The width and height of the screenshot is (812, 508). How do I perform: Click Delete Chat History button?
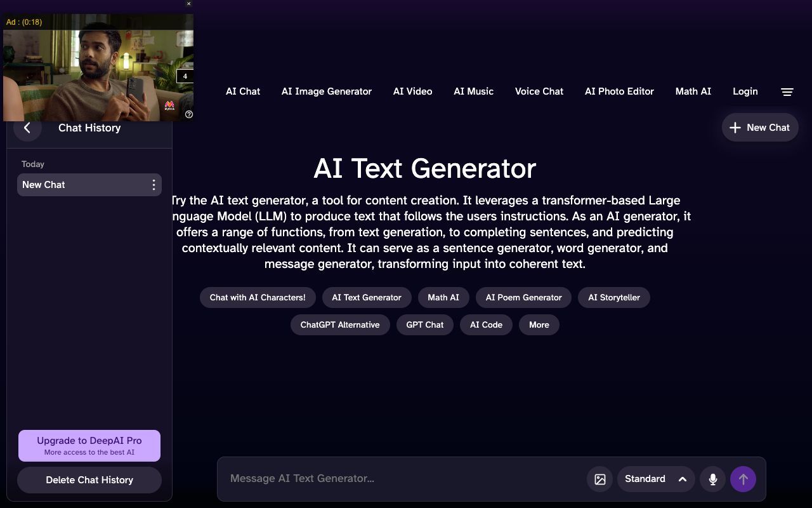[x=89, y=480]
